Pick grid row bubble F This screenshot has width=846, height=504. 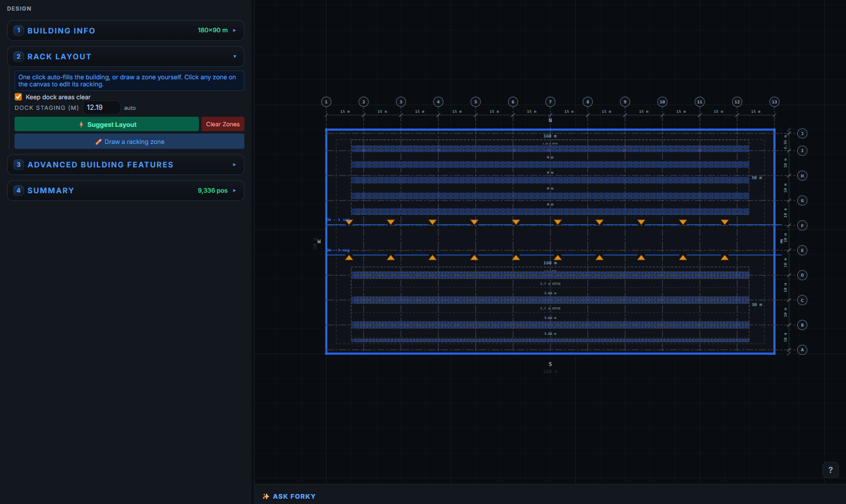click(803, 226)
